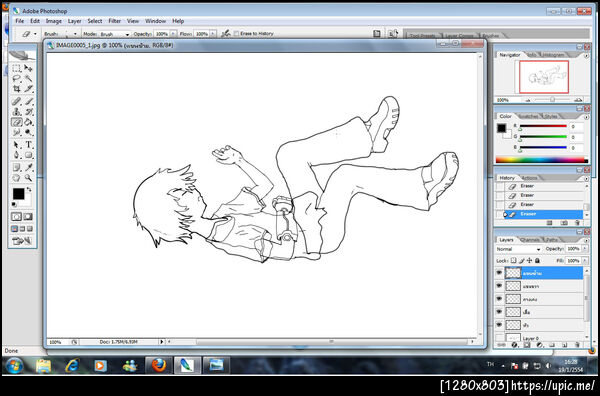Switch to the Actions tab
The height and width of the screenshot is (396, 600).
click(530, 178)
